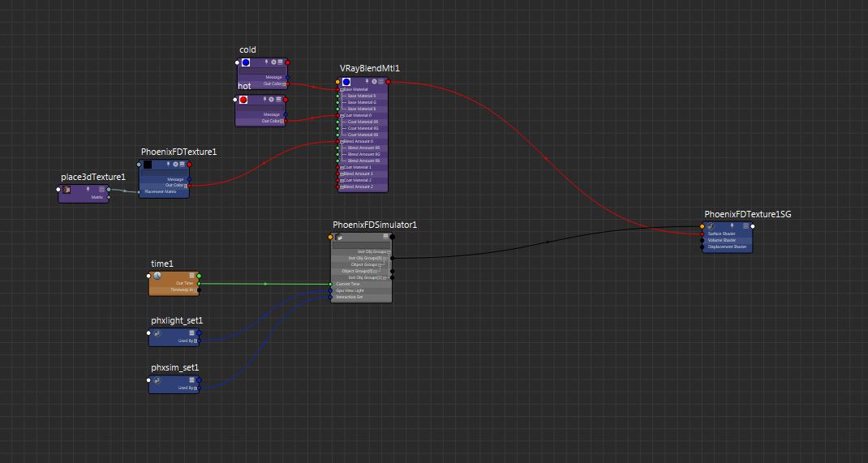Toggle the pin on PhoenixFDTexture1SG node
Image resolution: width=868 pixels, height=463 pixels.
click(x=732, y=225)
